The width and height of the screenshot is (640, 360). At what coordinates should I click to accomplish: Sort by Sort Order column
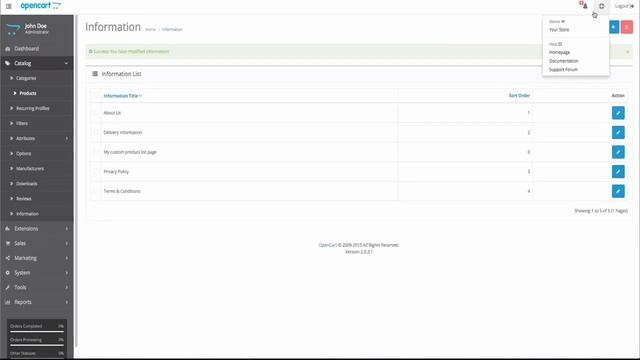(519, 96)
